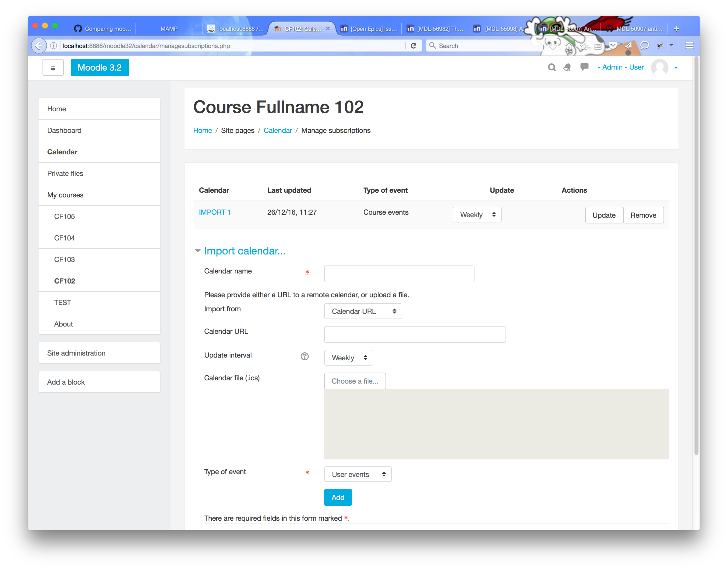This screenshot has height=570, width=728.
Task: Open the Weekly dropdown for IMPORT 1
Action: pos(477,215)
